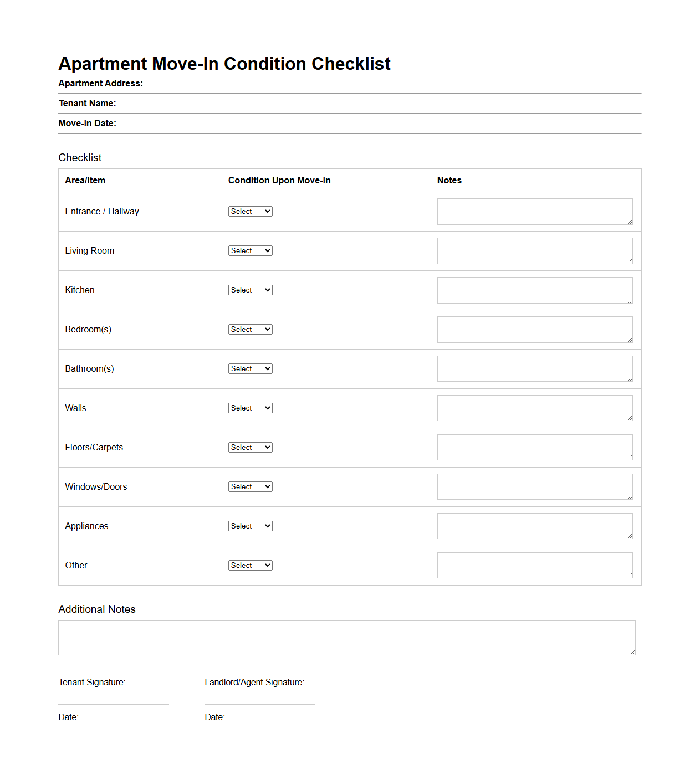Click the Landlord/Agent Signature line
The width and height of the screenshot is (700, 769).
tap(259, 703)
